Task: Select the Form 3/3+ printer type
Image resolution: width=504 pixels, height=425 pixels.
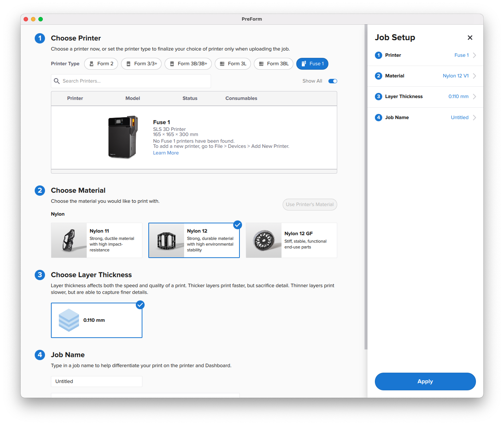Action: pos(141,64)
